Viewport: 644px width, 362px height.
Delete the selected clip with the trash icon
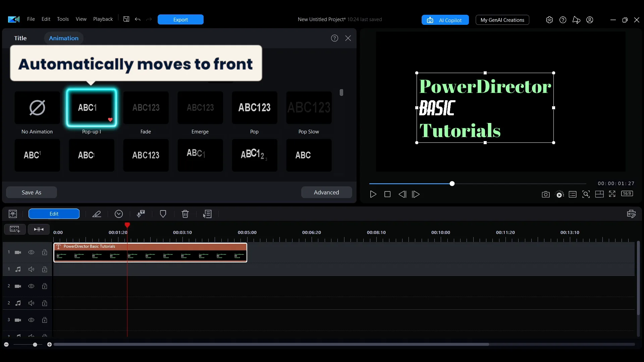pyautogui.click(x=185, y=214)
